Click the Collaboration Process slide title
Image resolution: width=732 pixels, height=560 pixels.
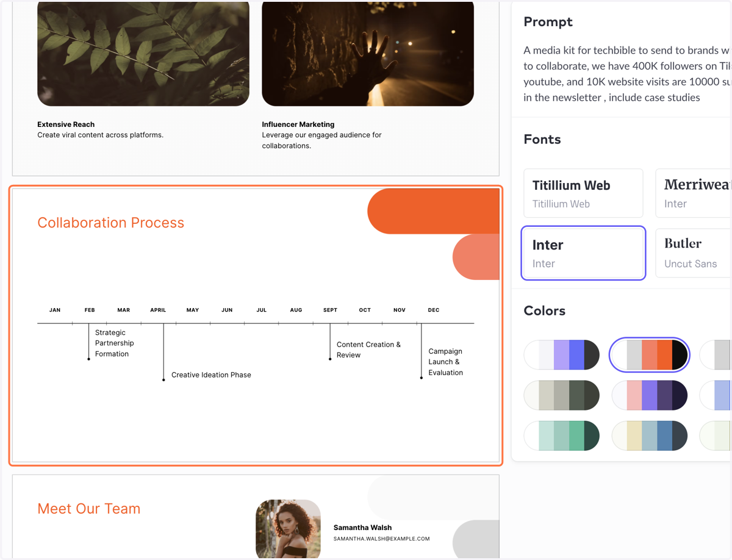(110, 223)
